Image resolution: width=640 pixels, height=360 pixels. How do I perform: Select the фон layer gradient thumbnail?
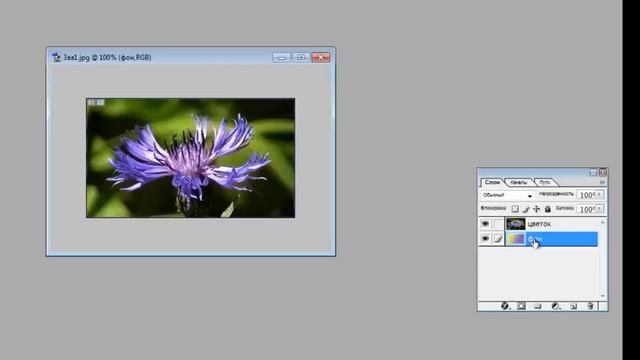click(516, 239)
